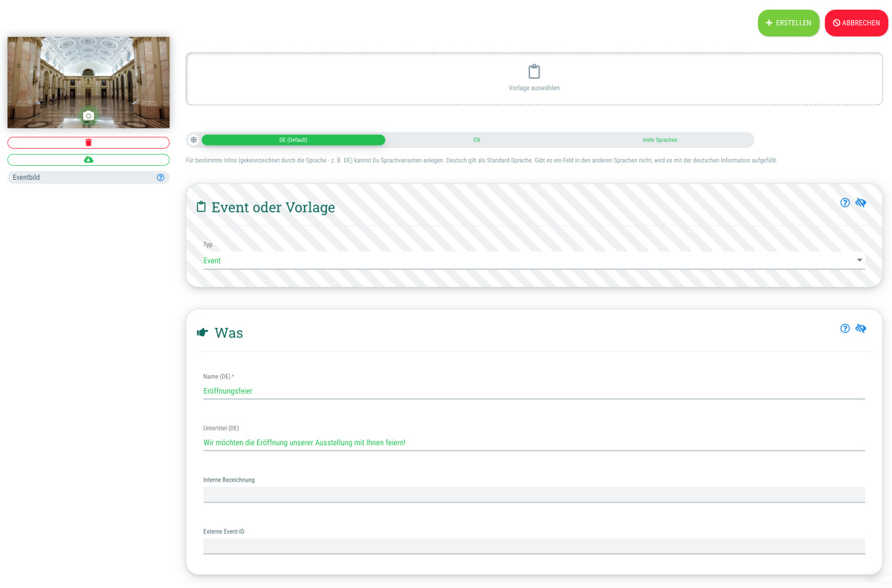Upload image using cloud upload button

point(88,160)
